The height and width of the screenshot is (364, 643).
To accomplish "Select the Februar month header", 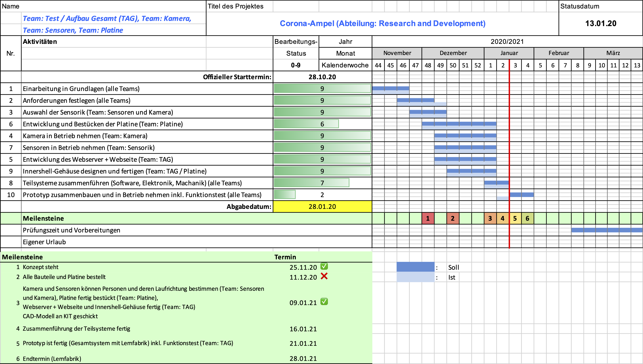I will (x=559, y=53).
